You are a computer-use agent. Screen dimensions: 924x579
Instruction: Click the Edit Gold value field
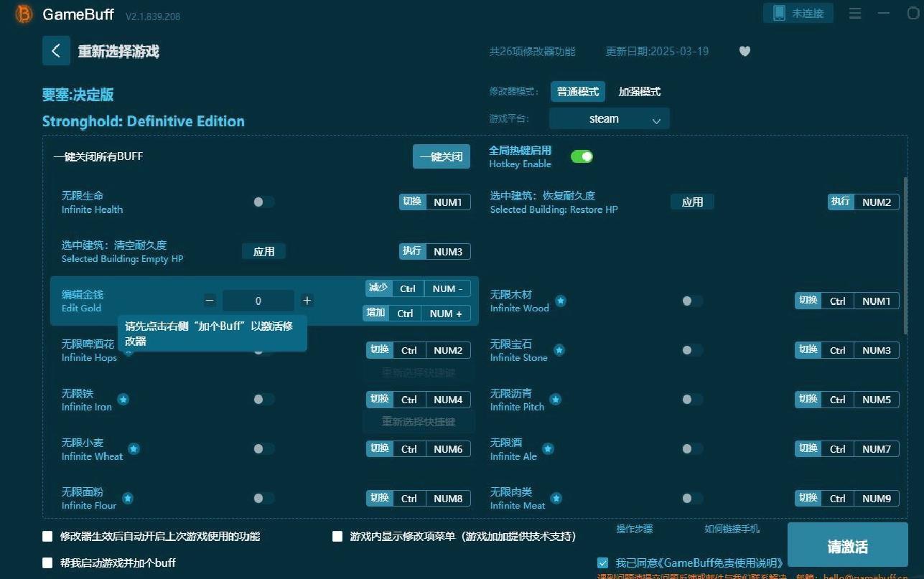point(258,301)
